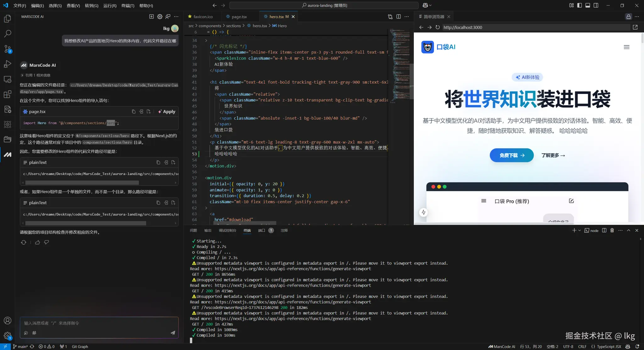644x350 pixels.
Task: Apply the suggested import with Apply button
Action: click(x=166, y=111)
